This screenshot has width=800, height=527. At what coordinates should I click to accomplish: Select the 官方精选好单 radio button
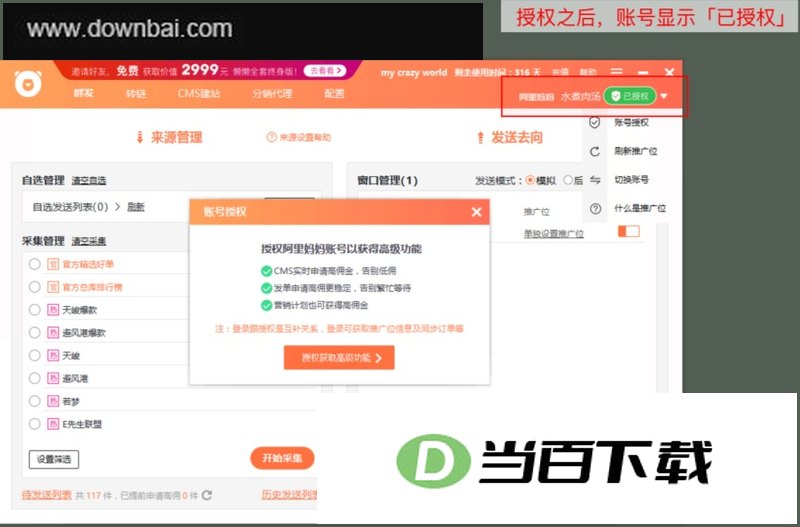pos(35,264)
